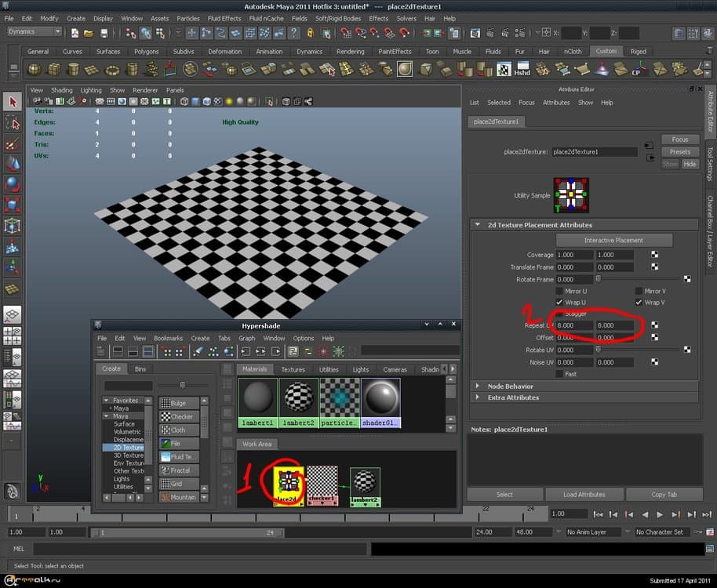Open the Fluid Effects menu
717x588 pixels.
pos(225,18)
